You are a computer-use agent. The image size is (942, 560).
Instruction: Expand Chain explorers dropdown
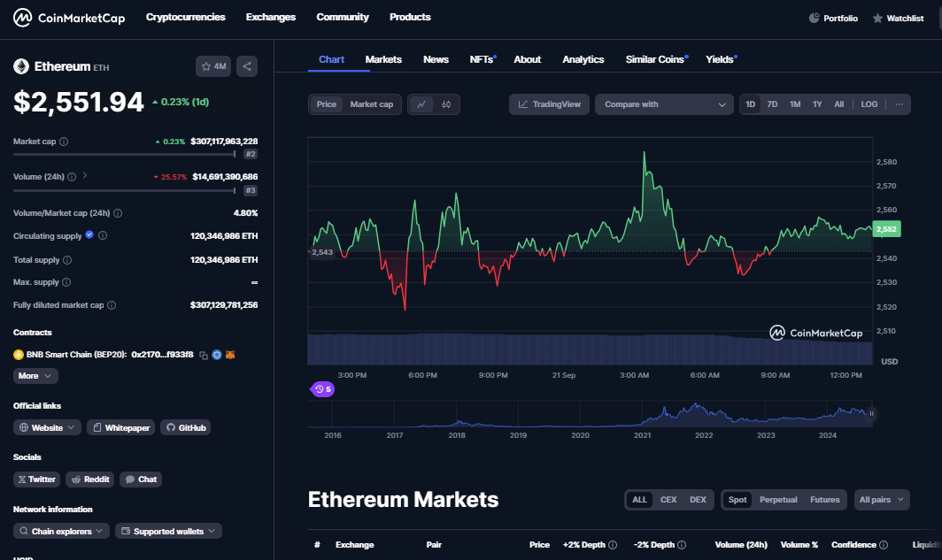[x=61, y=531]
